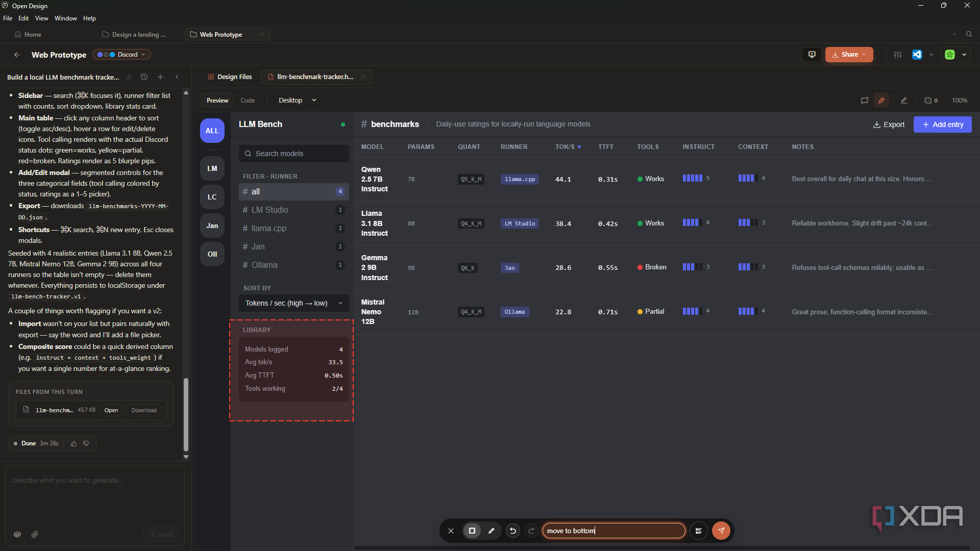Open the Help menu
This screenshot has height=551, width=980.
89,18
